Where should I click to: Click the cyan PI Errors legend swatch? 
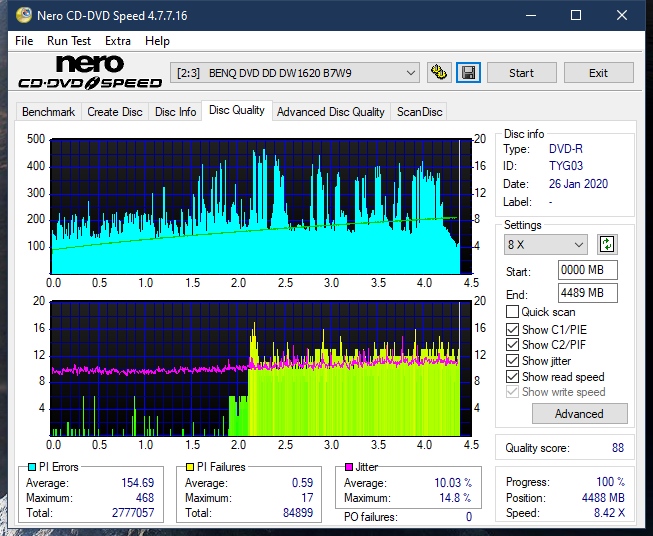(32, 467)
